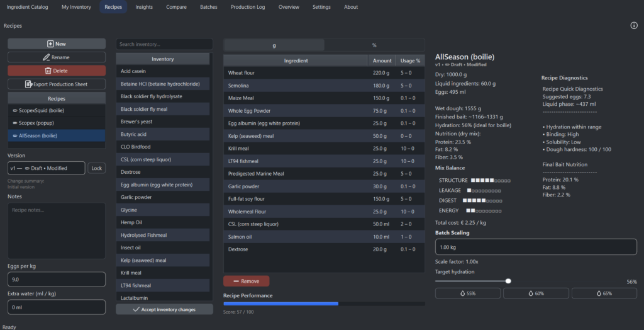Screen dimensions: 644x330
Task: Click the droplet icon for 55% hydration
Action: [x=462, y=293]
